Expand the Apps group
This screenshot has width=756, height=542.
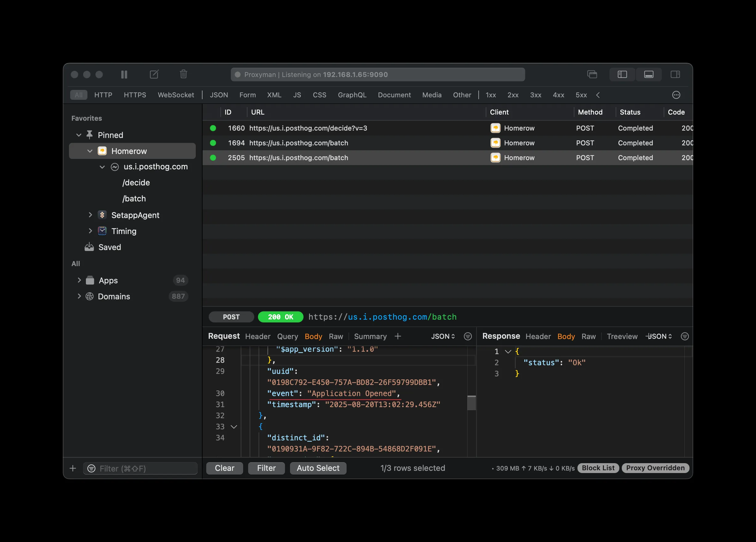pos(79,280)
